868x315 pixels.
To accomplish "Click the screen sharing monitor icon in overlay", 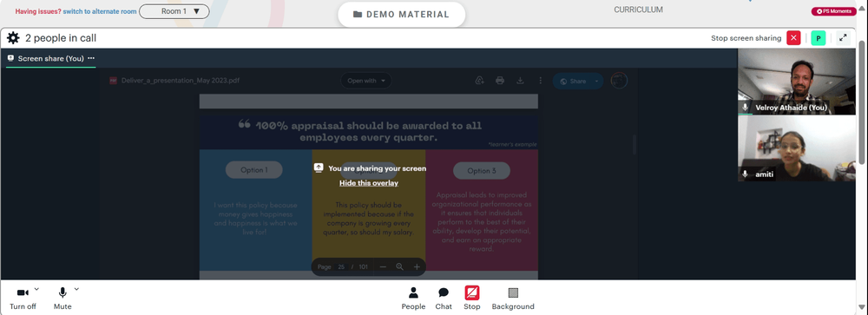I will tap(319, 167).
